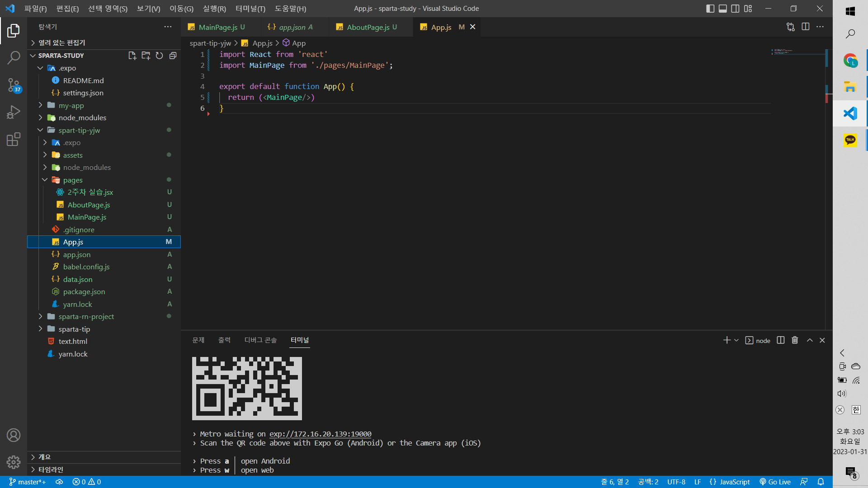Screen dimensions: 868x488
Task: Open the Explorer view in activity bar
Action: [14, 31]
